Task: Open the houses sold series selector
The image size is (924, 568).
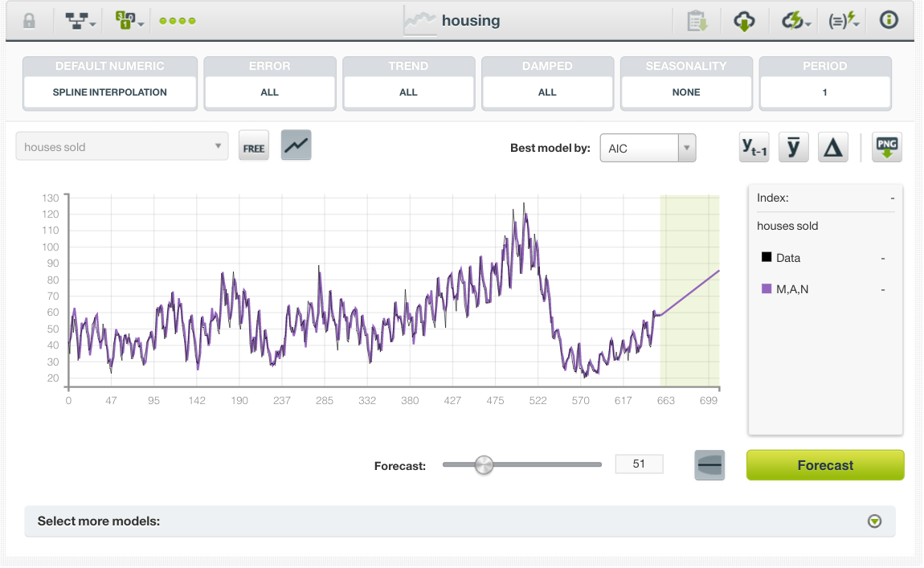Action: tap(121, 147)
